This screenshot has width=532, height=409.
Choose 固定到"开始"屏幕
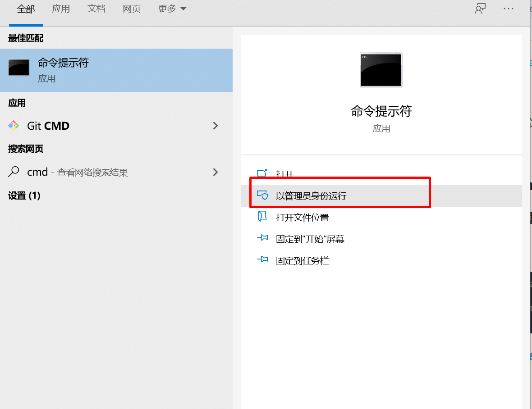tap(381, 239)
